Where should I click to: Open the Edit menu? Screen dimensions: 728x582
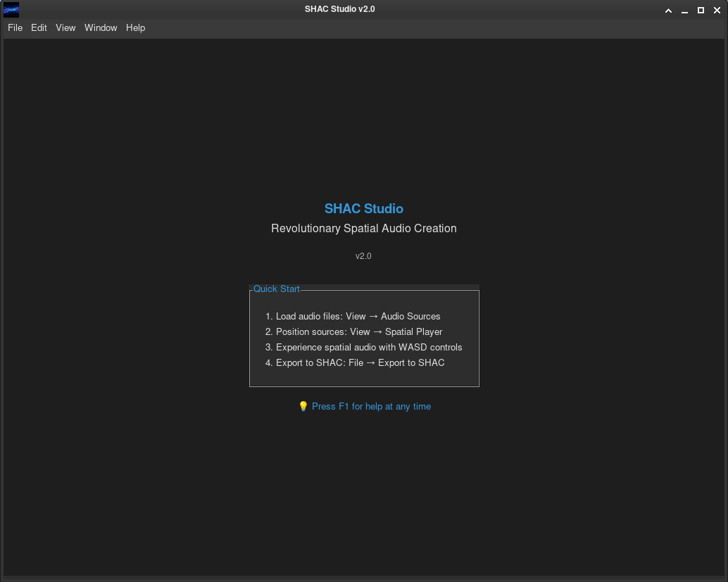[x=39, y=27]
